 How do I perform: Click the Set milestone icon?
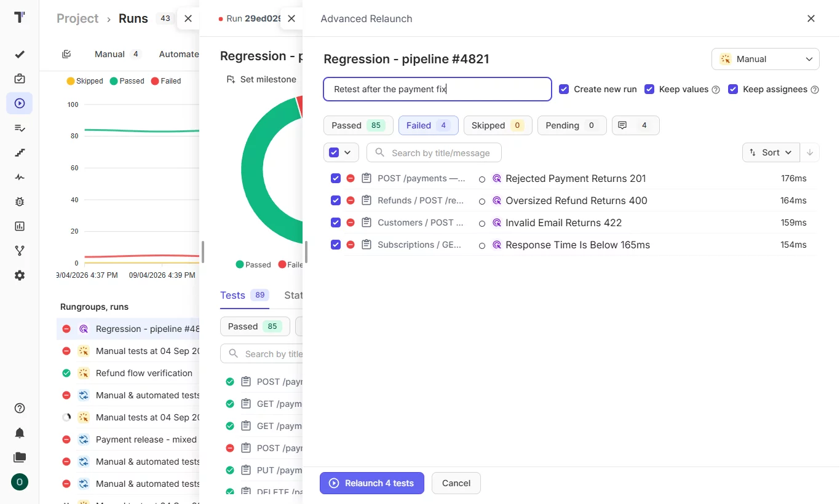pos(231,79)
